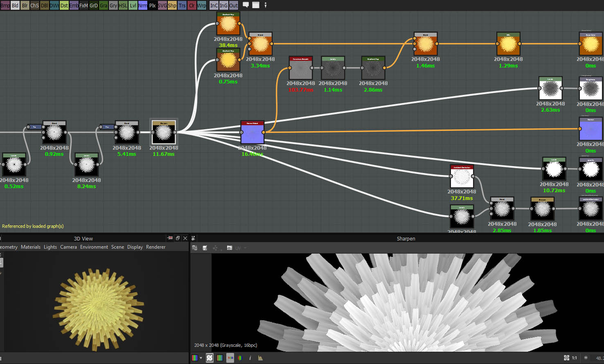Viewport: 604px width, 364px height.
Task: Toggle the color sphere button in 2D view
Action: pos(240,358)
